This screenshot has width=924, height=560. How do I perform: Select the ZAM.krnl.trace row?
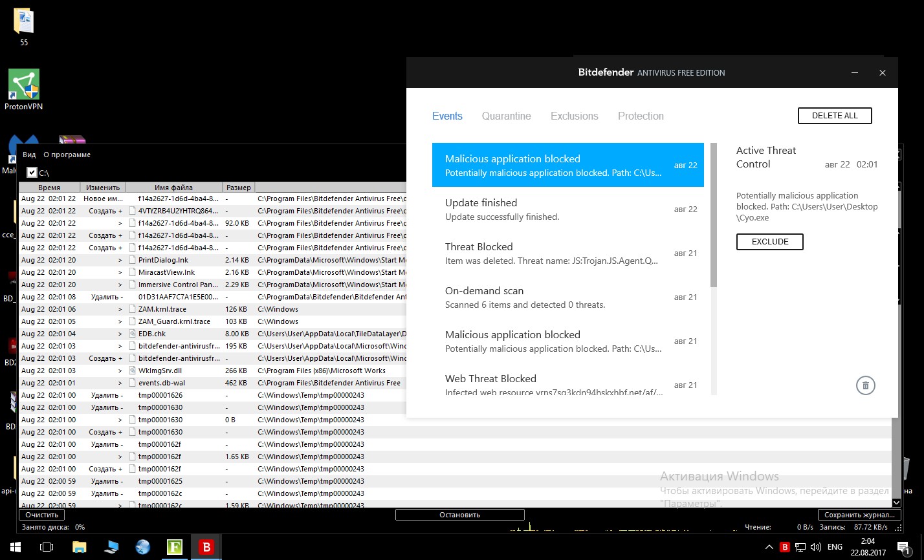[214, 309]
